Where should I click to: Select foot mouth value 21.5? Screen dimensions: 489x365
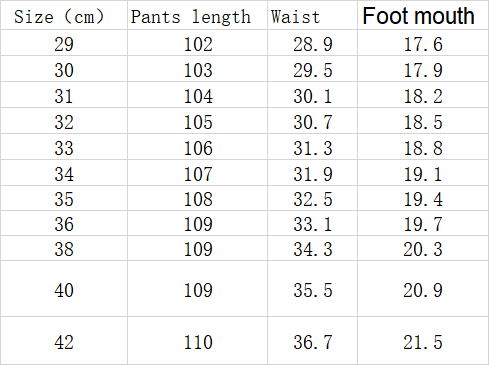coord(423,341)
